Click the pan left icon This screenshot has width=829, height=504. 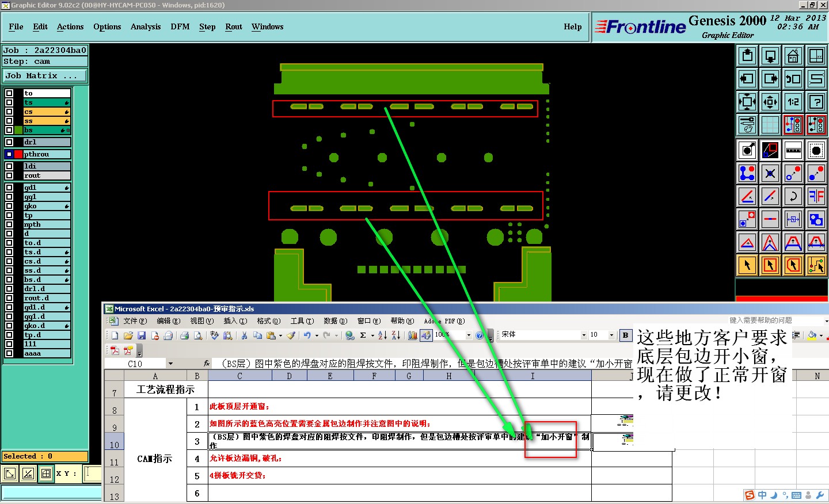(x=747, y=79)
